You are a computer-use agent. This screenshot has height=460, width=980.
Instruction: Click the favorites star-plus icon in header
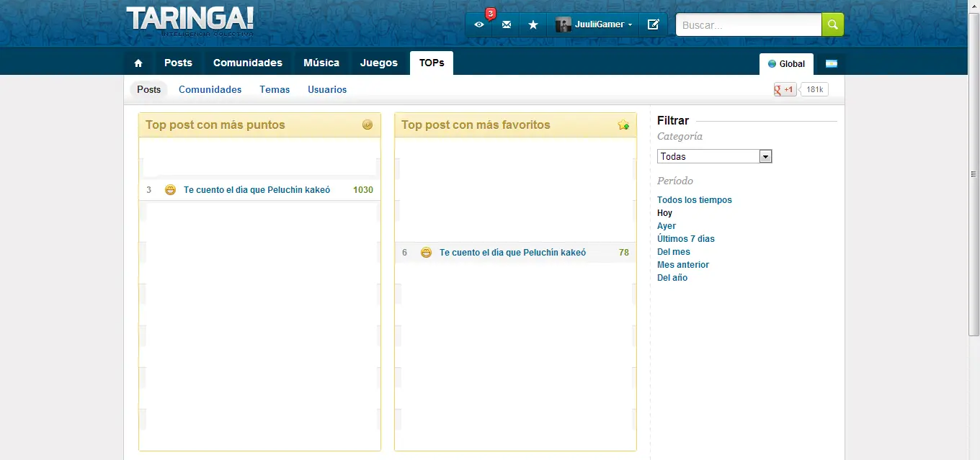click(623, 125)
